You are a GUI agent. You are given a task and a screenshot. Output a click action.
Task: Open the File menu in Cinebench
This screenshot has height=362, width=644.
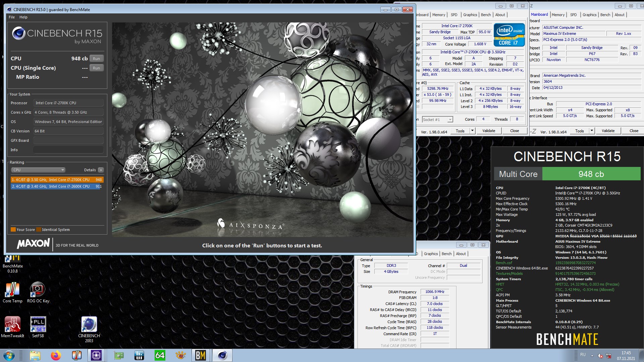pos(12,17)
